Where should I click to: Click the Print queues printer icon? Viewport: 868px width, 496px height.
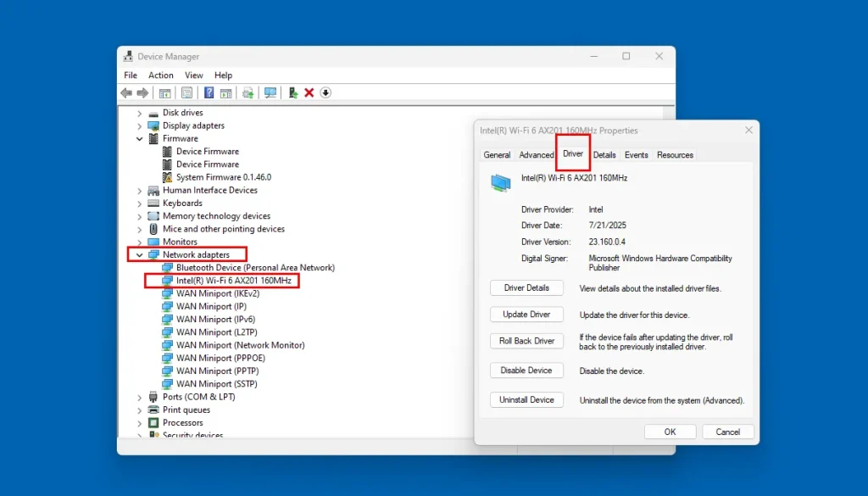point(153,410)
